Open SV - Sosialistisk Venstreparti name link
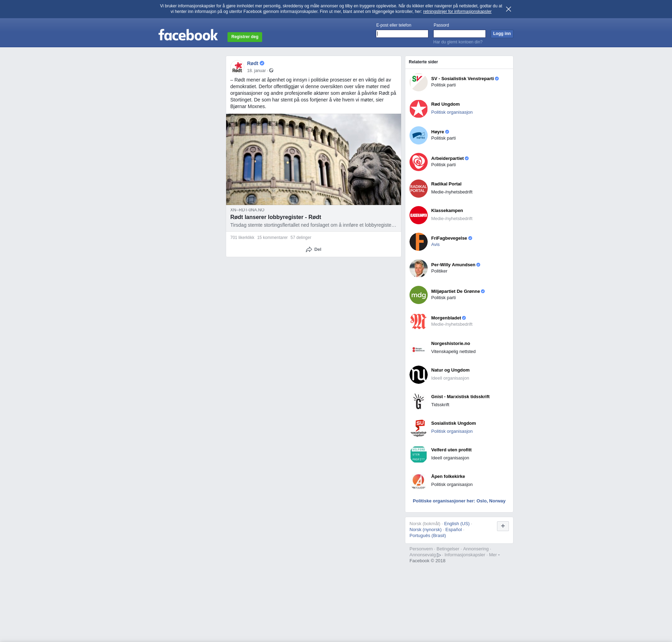Viewport: 672px width, 642px height. (462, 79)
